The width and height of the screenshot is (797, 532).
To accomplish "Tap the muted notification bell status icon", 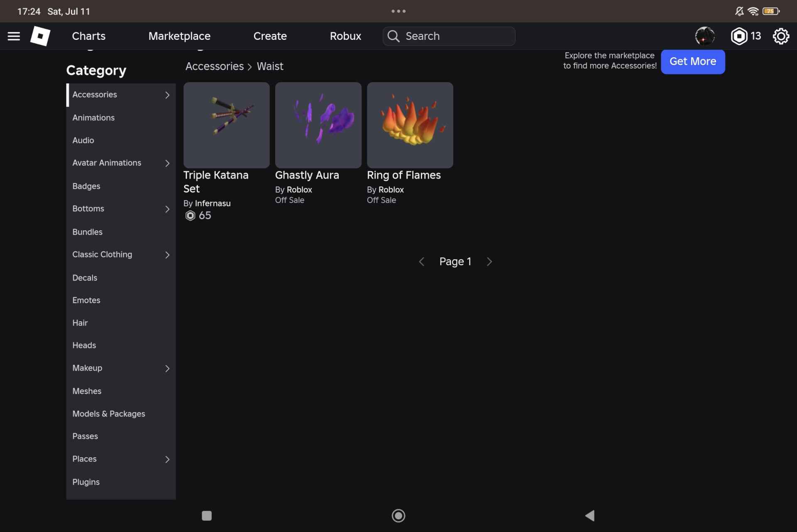I will (x=739, y=11).
